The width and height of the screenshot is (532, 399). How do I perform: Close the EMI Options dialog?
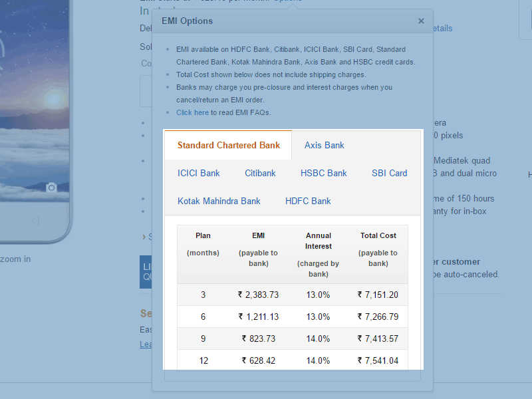click(421, 21)
